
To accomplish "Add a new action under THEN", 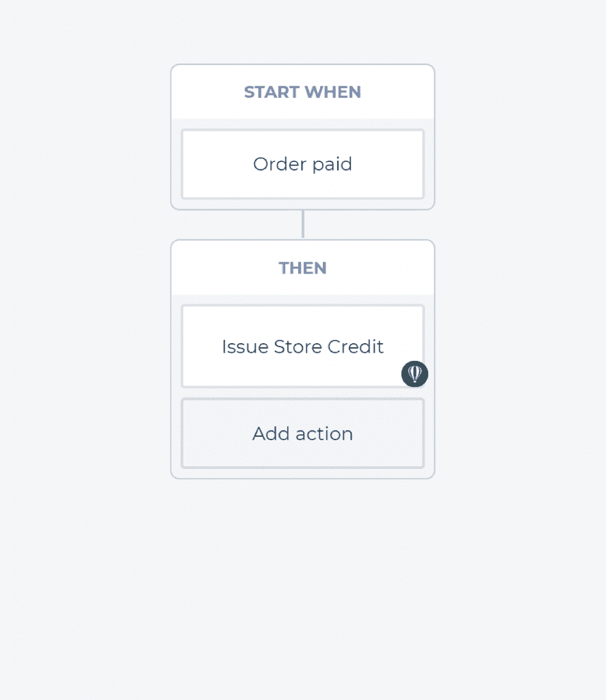I will [302, 433].
